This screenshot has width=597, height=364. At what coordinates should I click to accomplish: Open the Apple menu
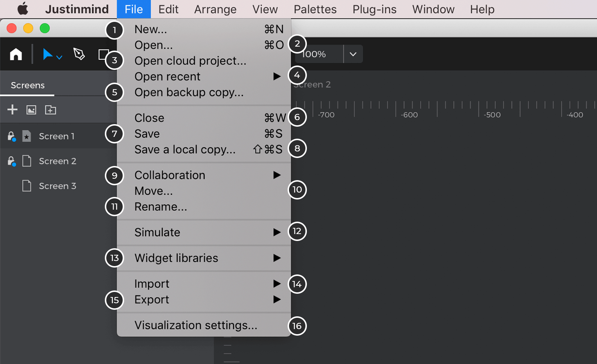(x=23, y=9)
